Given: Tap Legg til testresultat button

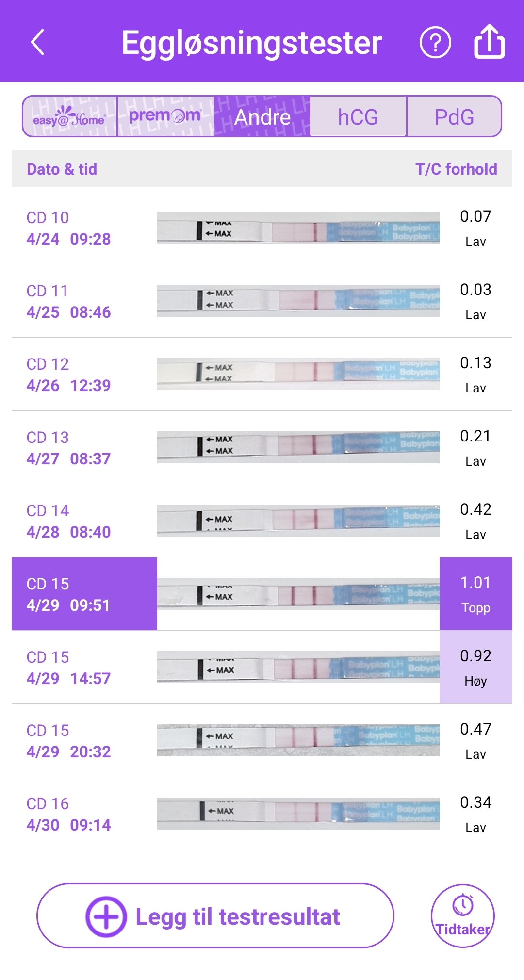Looking at the screenshot, I should coord(237,916).
